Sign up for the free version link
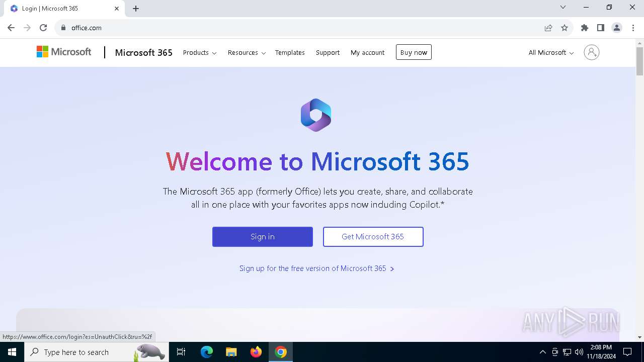 click(x=316, y=268)
